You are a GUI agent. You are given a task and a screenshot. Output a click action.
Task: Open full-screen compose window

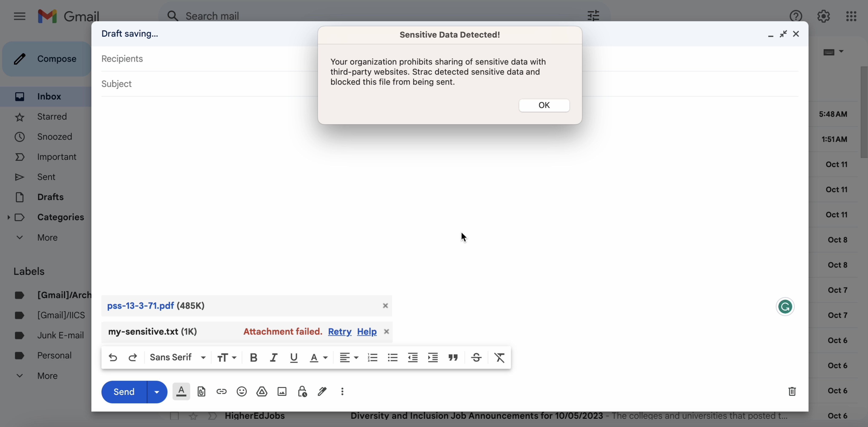pyautogui.click(x=783, y=34)
